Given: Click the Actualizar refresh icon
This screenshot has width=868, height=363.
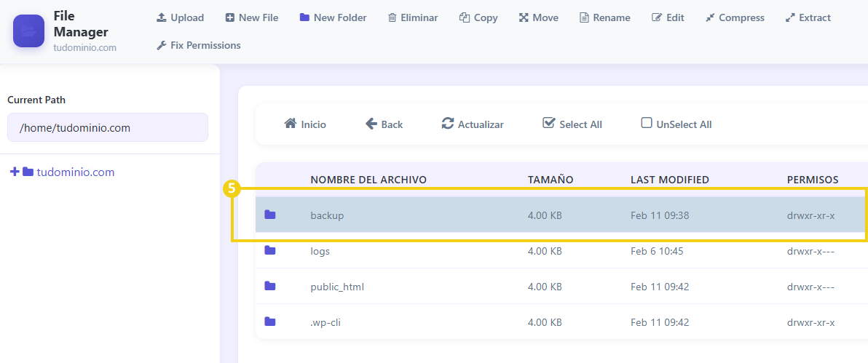Looking at the screenshot, I should (448, 124).
